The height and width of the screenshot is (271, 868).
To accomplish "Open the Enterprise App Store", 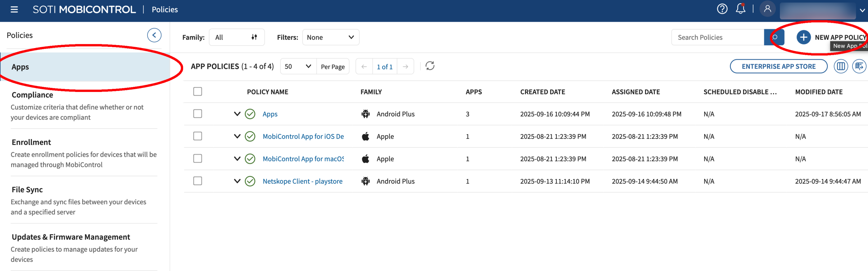I will pyautogui.click(x=778, y=66).
